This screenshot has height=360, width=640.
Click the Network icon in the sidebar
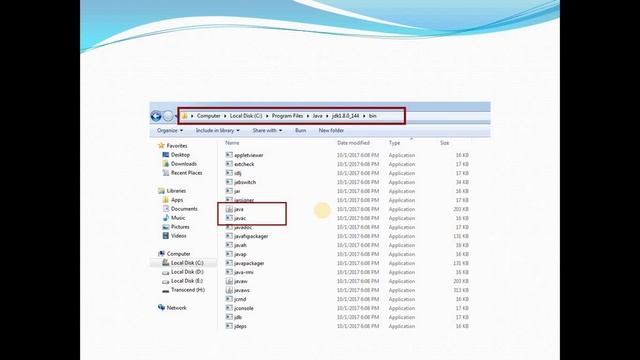click(x=161, y=307)
